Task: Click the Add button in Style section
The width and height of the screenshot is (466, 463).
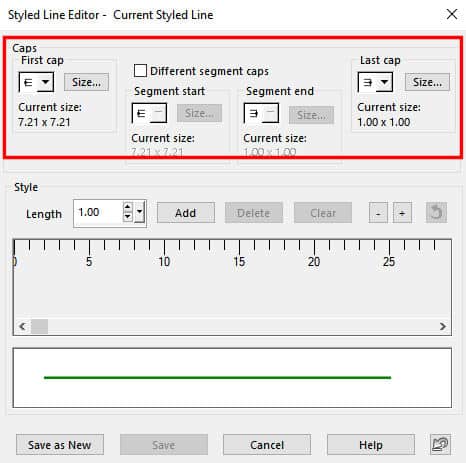Action: pos(186,213)
